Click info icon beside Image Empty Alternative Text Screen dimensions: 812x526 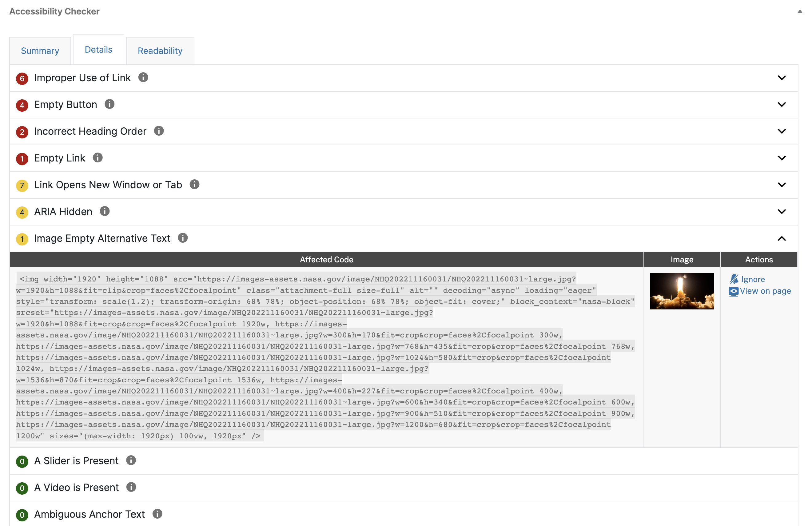coord(183,238)
